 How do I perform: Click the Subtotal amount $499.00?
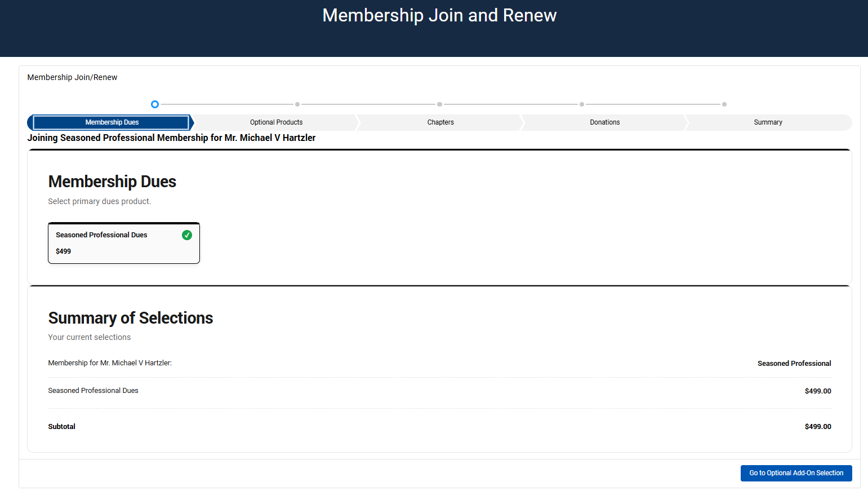817,427
